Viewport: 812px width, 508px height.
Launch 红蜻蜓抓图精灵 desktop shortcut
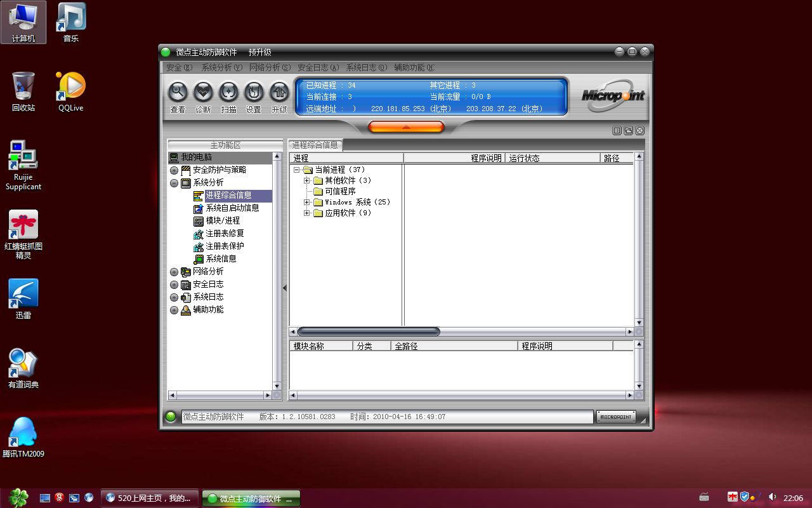pos(23,235)
